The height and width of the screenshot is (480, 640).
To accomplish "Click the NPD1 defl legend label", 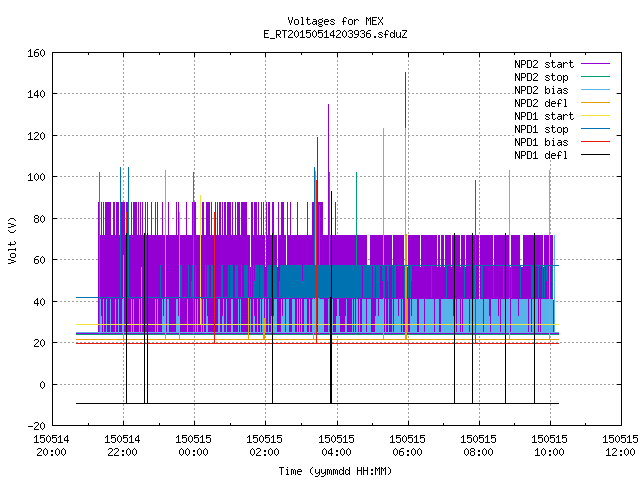I will (541, 156).
